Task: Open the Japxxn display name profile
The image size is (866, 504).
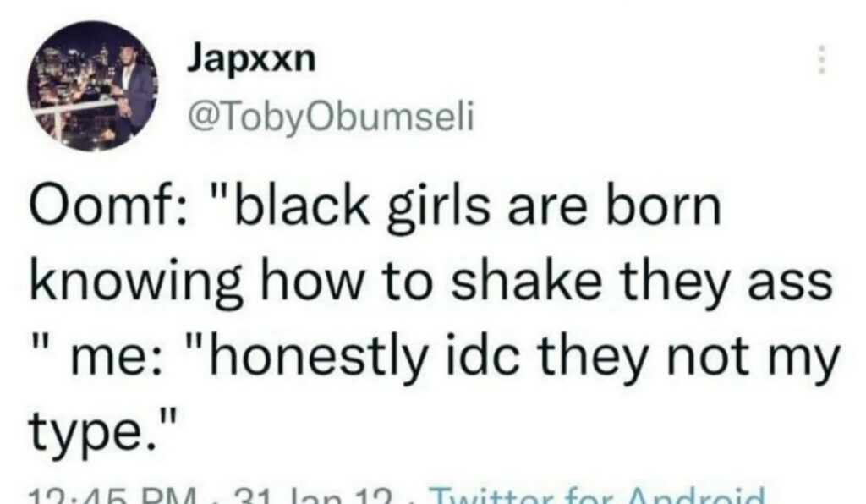Action: [x=252, y=60]
